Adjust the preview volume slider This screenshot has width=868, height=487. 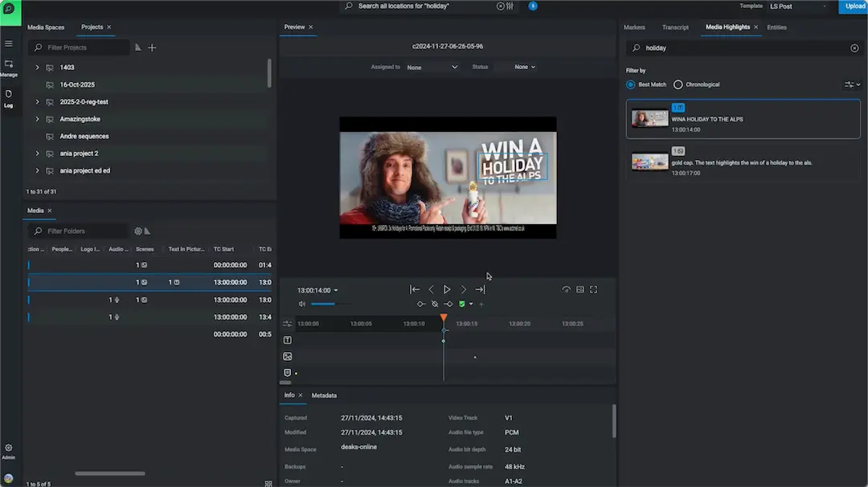[x=323, y=304]
